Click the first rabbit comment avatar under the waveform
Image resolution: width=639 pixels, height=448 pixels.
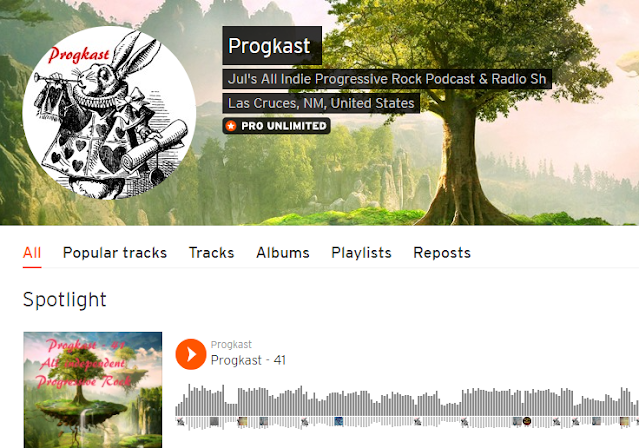(181, 421)
